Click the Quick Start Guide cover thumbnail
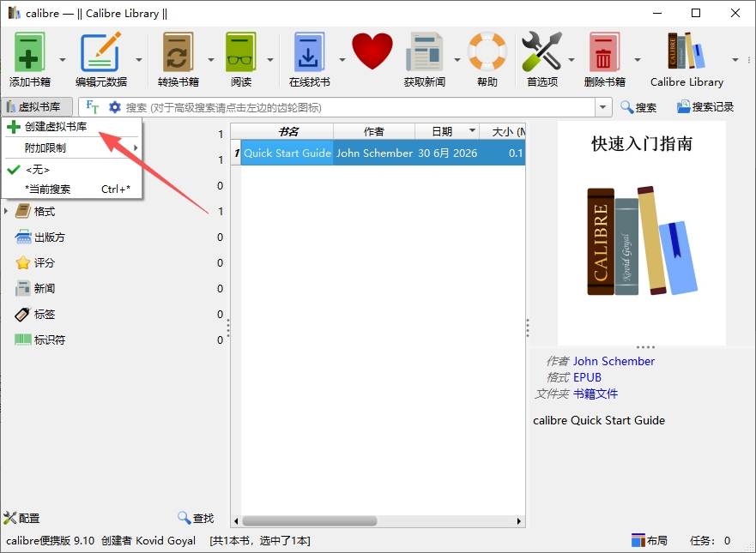Image resolution: width=756 pixels, height=553 pixels. coord(642,233)
